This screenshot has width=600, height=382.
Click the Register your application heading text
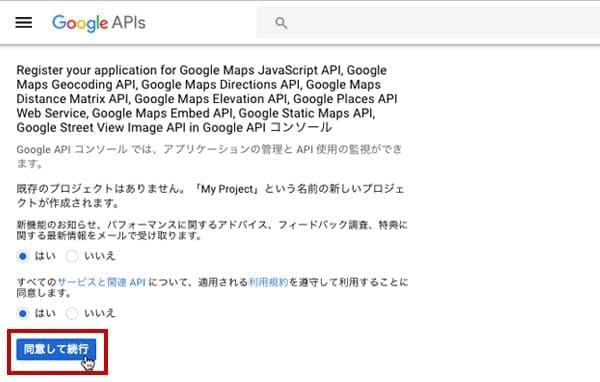207,99
